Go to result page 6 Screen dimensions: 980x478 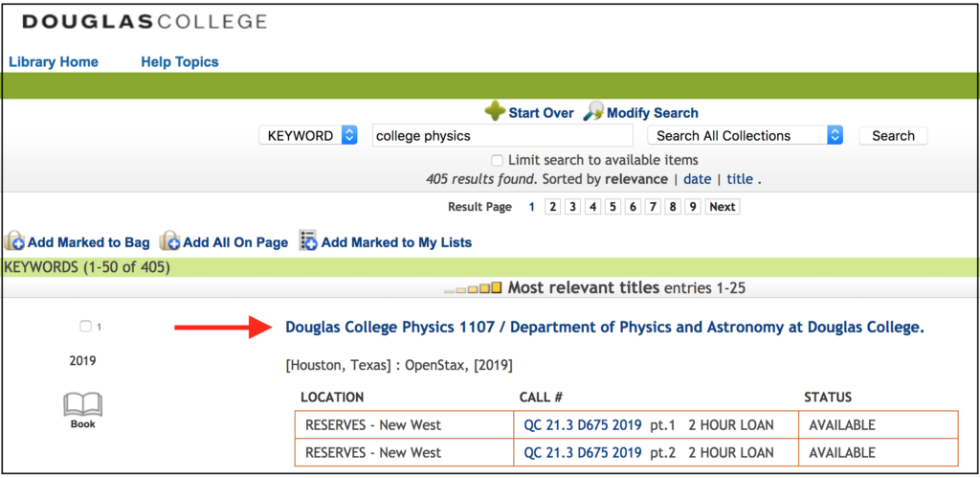pyautogui.click(x=633, y=207)
